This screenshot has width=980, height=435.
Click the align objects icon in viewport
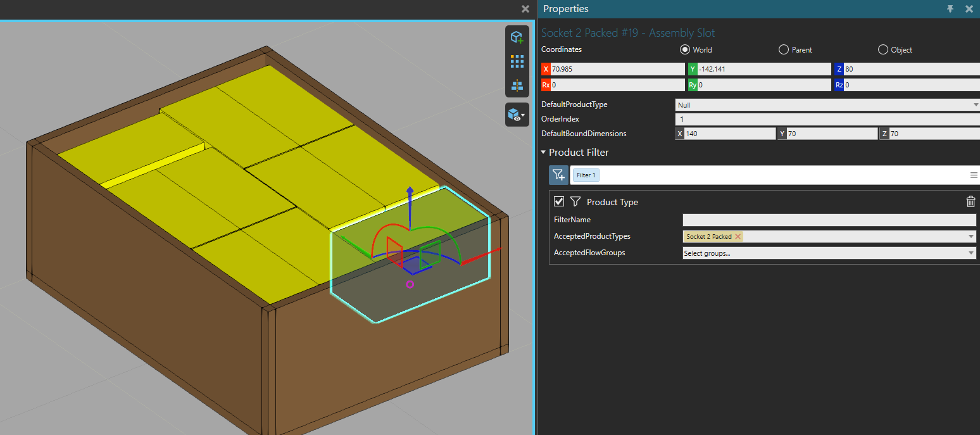point(517,85)
